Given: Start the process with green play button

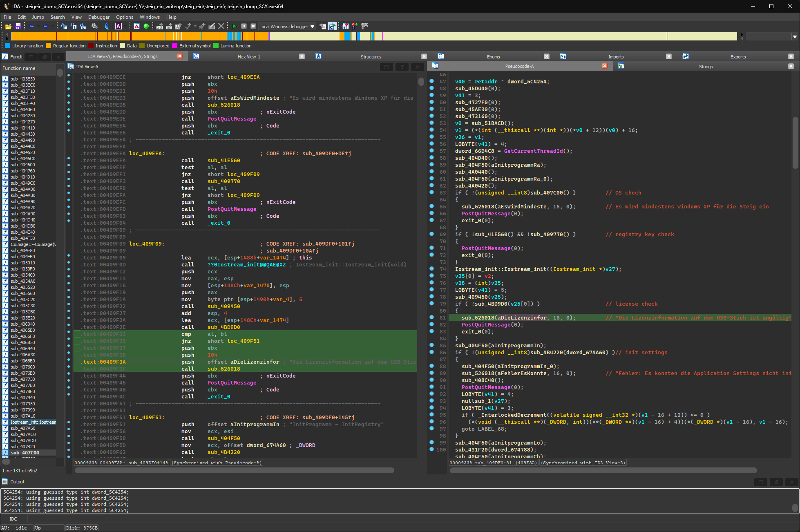Looking at the screenshot, I should coord(234,26).
